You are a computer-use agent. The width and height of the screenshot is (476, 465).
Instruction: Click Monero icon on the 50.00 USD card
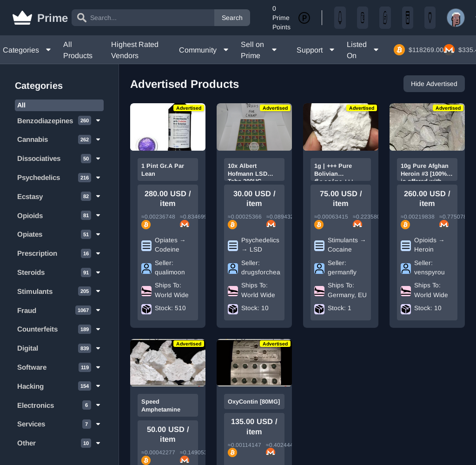coord(185,460)
